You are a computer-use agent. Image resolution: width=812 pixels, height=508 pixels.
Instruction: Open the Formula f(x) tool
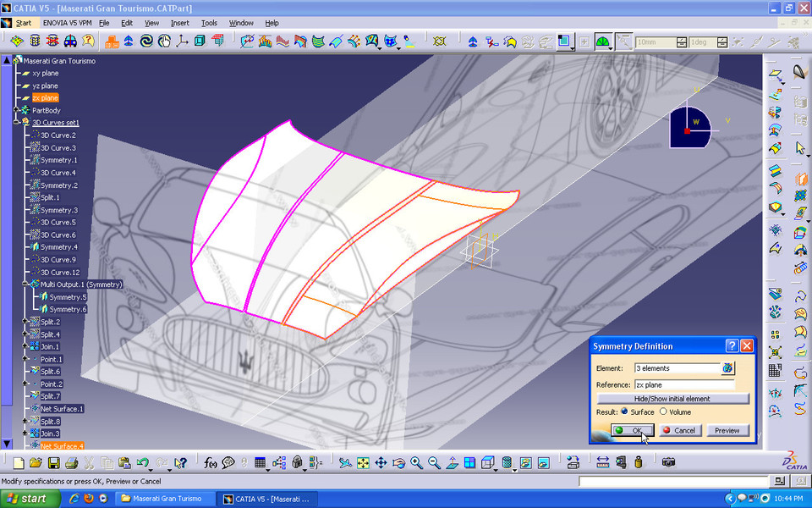tap(211, 463)
